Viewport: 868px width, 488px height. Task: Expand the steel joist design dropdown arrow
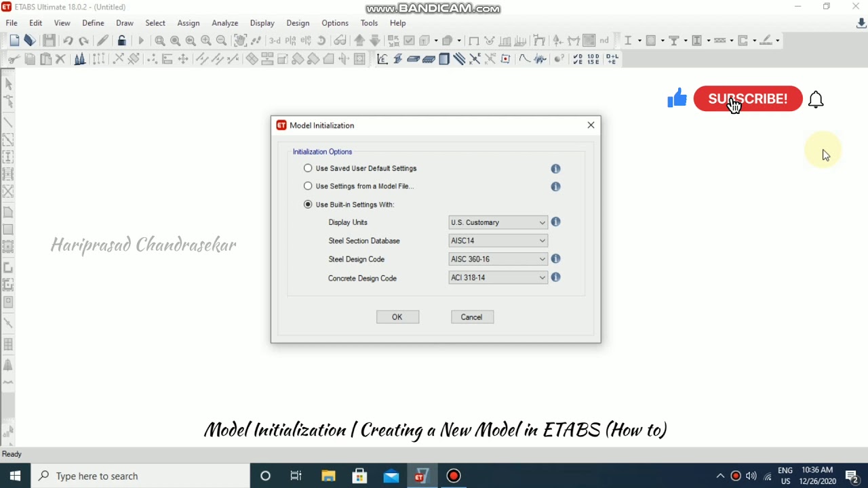coord(732,41)
